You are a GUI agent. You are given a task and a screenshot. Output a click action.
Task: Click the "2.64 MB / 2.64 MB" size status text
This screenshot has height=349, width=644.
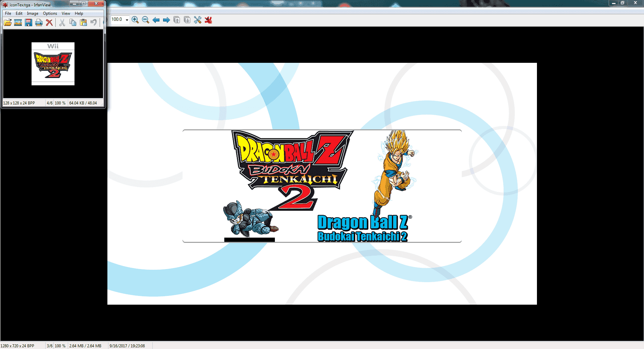pos(85,346)
